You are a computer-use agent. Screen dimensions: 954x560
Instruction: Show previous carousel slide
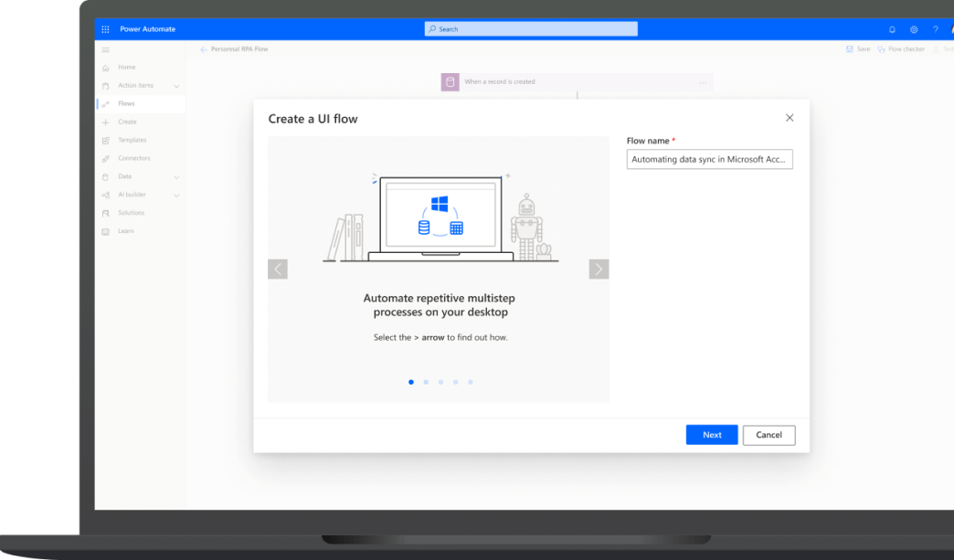point(278,269)
